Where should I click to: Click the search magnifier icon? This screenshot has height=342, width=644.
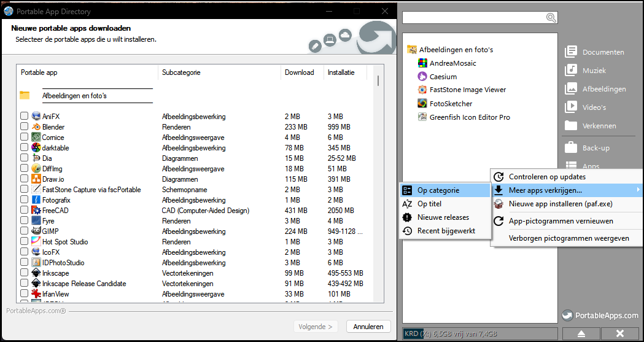coord(551,18)
